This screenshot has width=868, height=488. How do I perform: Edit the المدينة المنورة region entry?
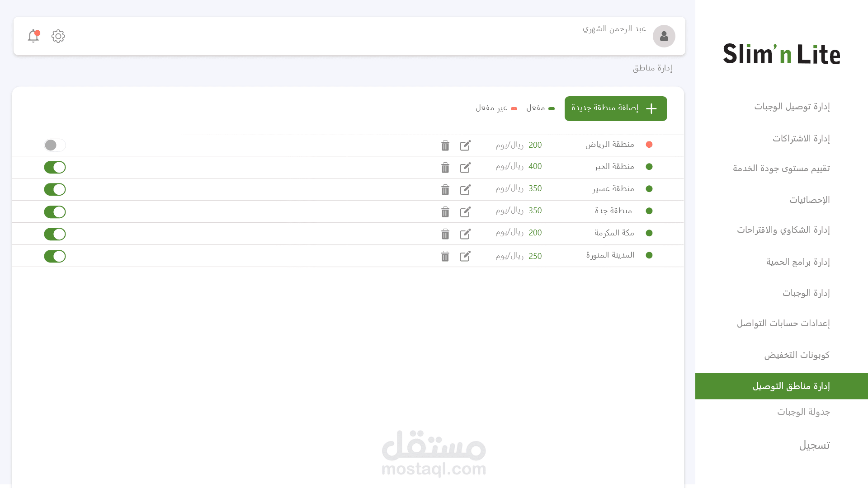(x=465, y=256)
